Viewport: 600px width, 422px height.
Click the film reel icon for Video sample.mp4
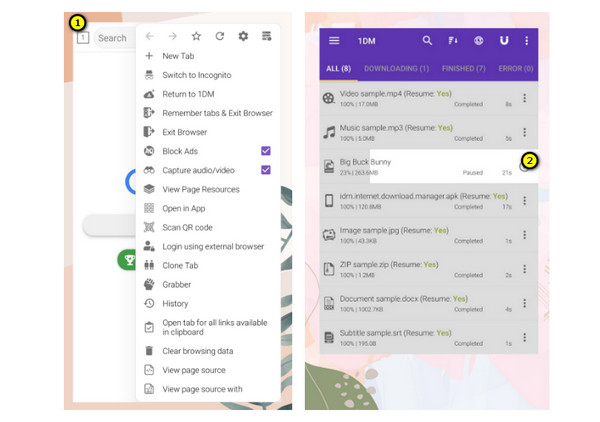tap(329, 98)
